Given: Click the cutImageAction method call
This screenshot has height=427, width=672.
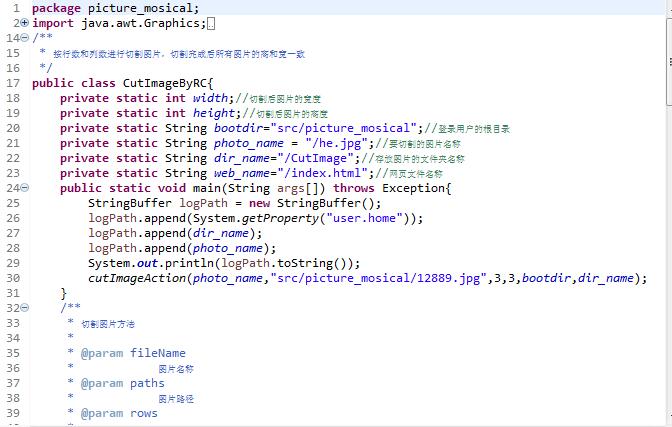Looking at the screenshot, I should click(137, 278).
